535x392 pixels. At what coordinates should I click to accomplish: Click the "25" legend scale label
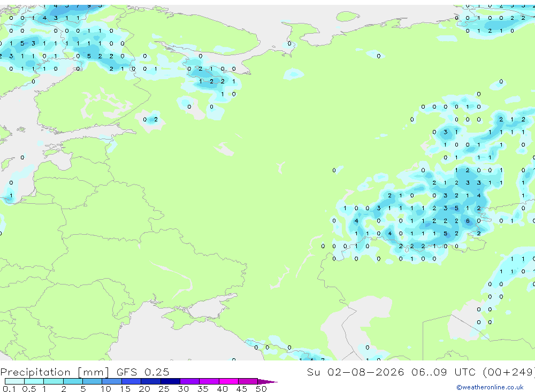click(x=164, y=389)
